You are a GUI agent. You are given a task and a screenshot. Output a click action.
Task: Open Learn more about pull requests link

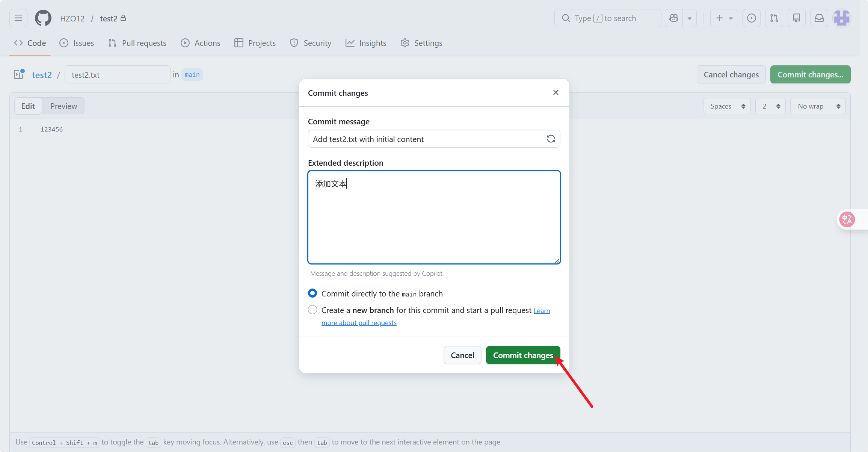click(359, 323)
